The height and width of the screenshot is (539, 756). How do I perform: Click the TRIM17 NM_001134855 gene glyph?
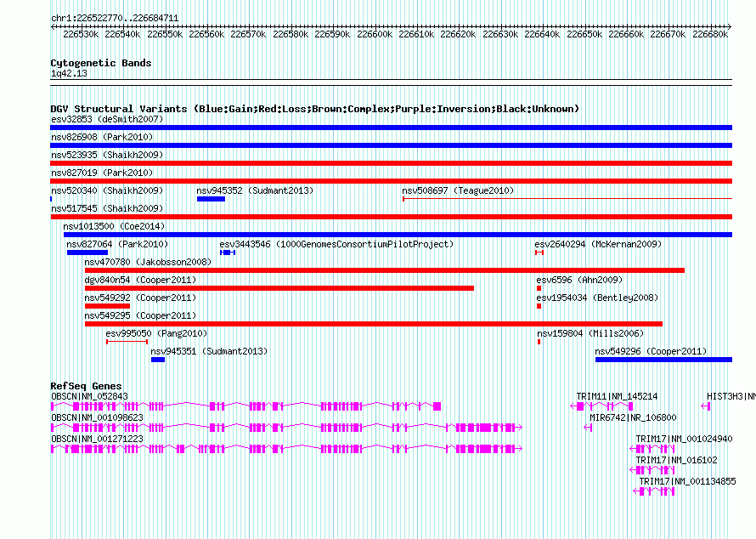pos(654,491)
